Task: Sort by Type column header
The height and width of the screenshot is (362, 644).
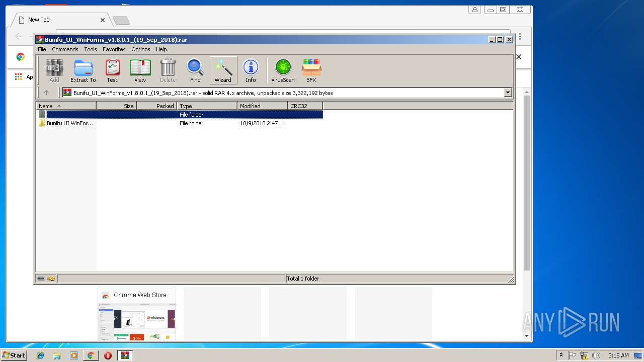Action: coord(207,106)
